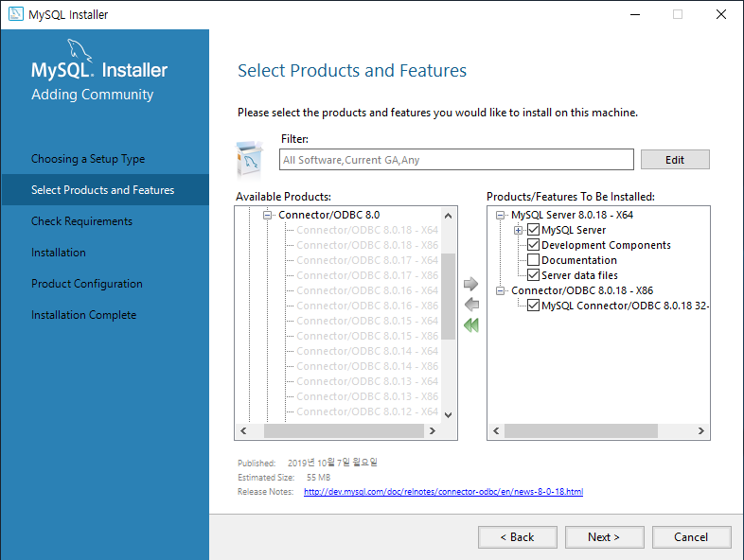Click Available Products scroll right arrow
The width and height of the screenshot is (744, 560).
click(x=433, y=431)
